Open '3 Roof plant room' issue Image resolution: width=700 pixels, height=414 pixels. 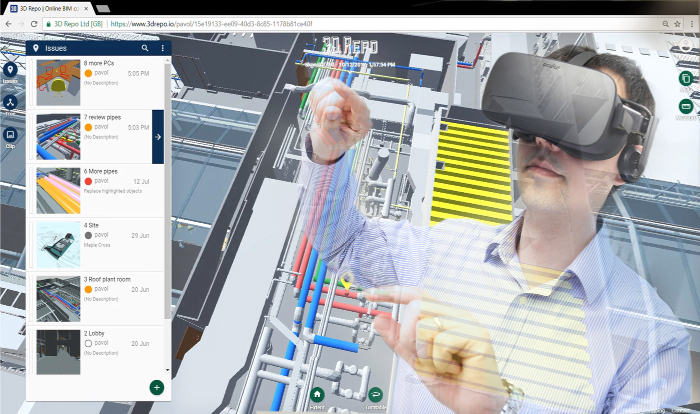[x=100, y=297]
